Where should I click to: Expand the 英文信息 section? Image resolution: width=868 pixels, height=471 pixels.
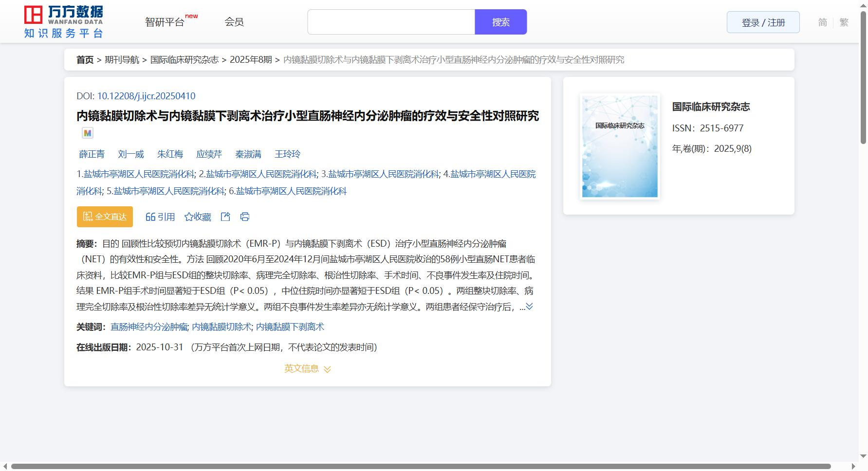(x=307, y=369)
